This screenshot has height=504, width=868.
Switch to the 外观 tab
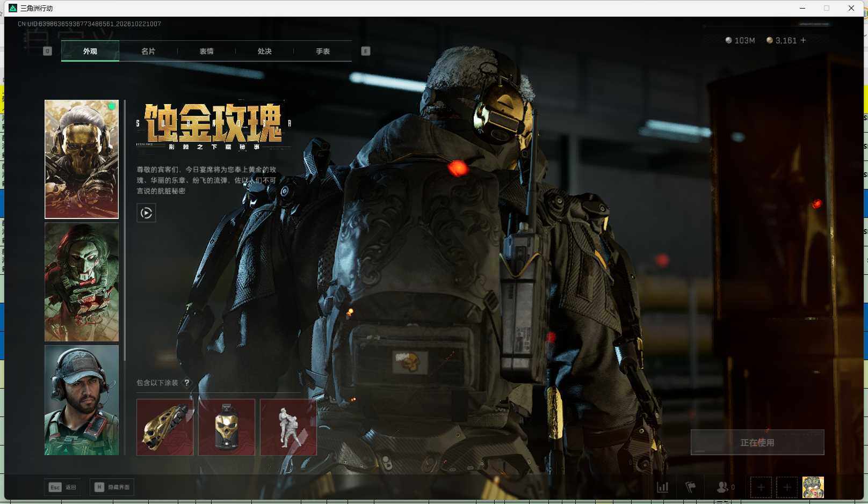[x=90, y=51]
